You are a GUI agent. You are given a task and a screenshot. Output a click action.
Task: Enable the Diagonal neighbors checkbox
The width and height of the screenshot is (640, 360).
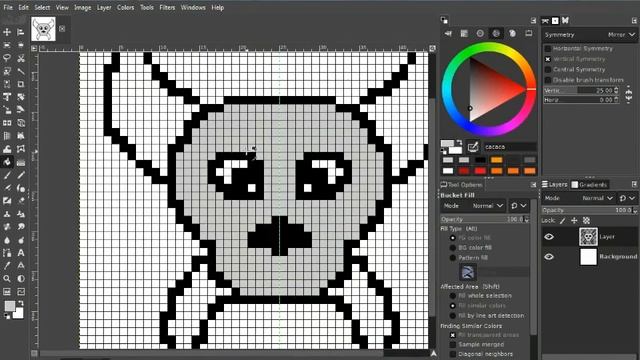coord(452,354)
